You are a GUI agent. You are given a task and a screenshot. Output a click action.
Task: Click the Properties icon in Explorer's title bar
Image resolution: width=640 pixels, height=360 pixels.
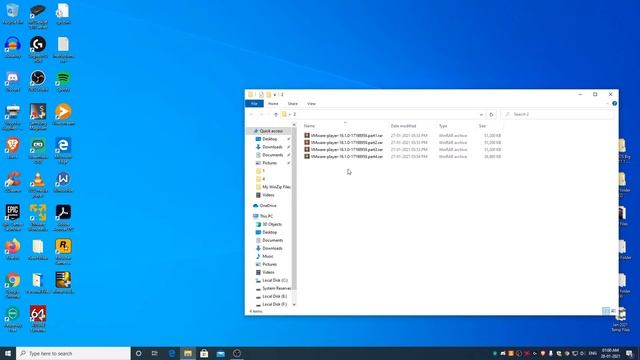261,95
